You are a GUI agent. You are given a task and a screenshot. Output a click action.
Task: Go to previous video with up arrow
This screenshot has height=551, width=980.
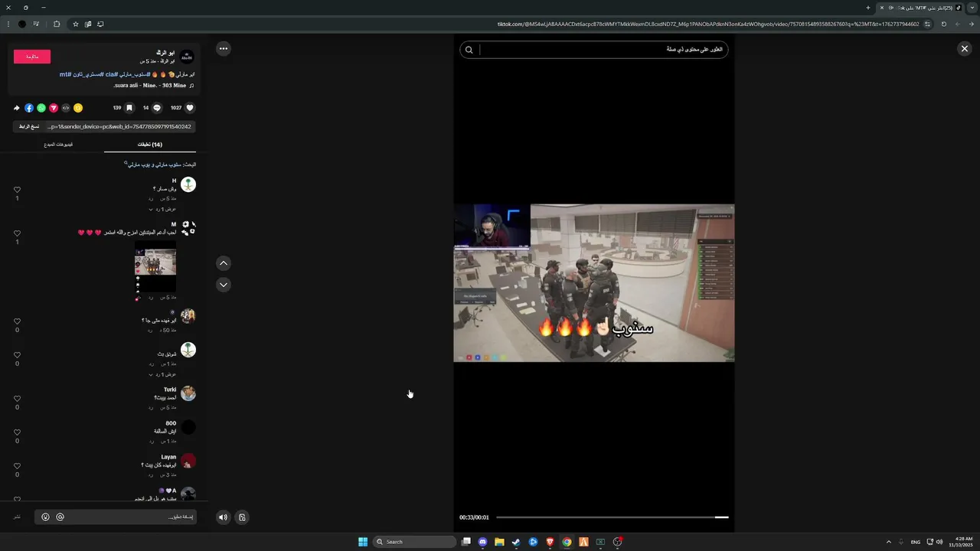(x=224, y=263)
